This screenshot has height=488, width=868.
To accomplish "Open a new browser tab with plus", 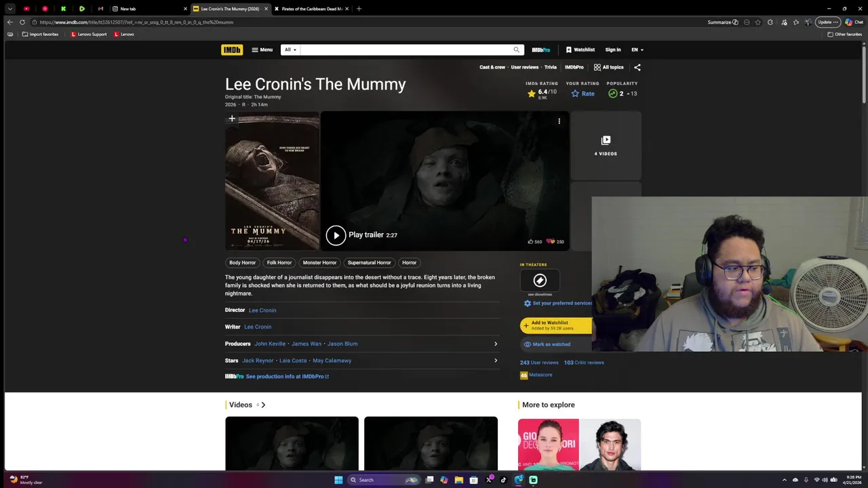I will (x=359, y=9).
